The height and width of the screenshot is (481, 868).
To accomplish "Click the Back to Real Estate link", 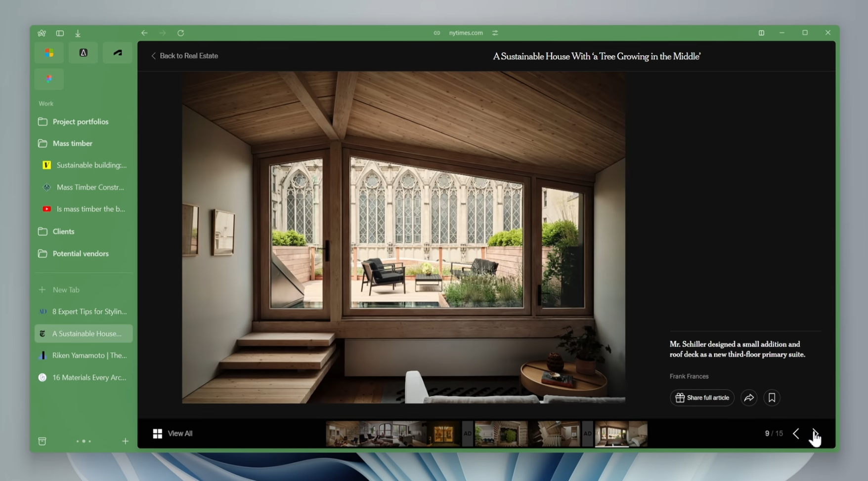I will click(x=184, y=56).
